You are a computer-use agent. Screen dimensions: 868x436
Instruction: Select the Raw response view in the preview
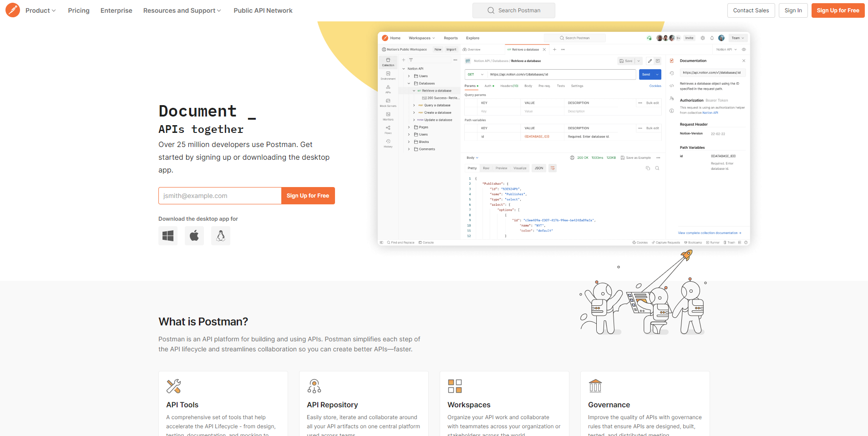pyautogui.click(x=486, y=168)
